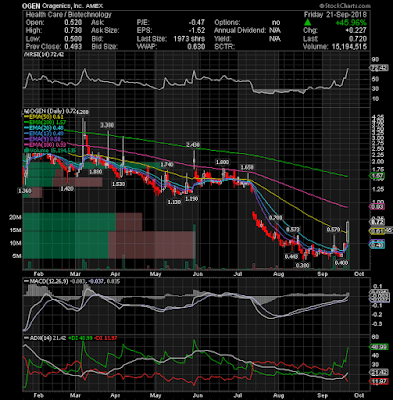Click the 0.572 price label
The image size is (393, 400).
point(293,229)
